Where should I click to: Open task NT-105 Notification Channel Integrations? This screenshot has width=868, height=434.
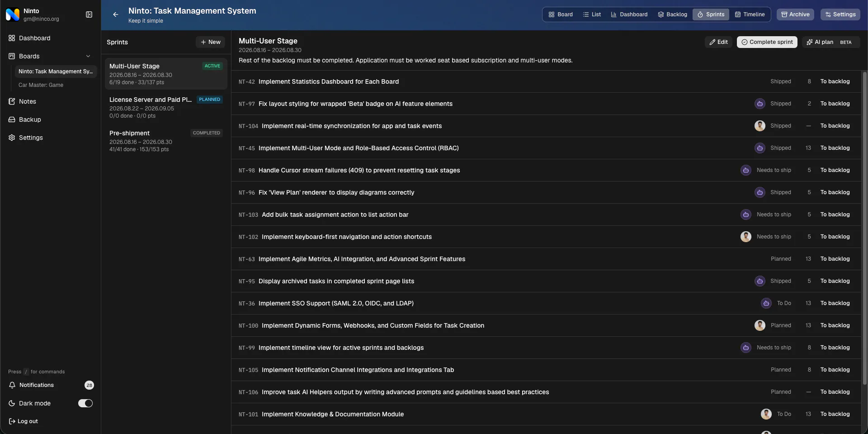tap(358, 370)
